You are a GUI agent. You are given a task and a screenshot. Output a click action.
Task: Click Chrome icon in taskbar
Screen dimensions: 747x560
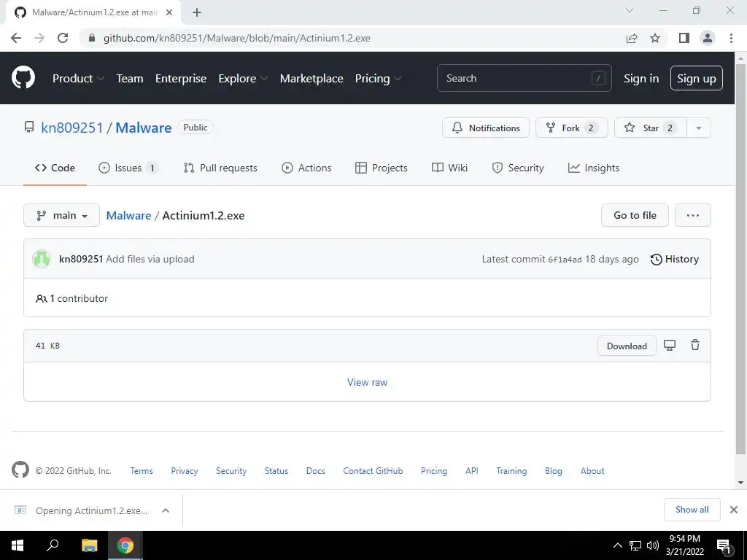pos(125,545)
